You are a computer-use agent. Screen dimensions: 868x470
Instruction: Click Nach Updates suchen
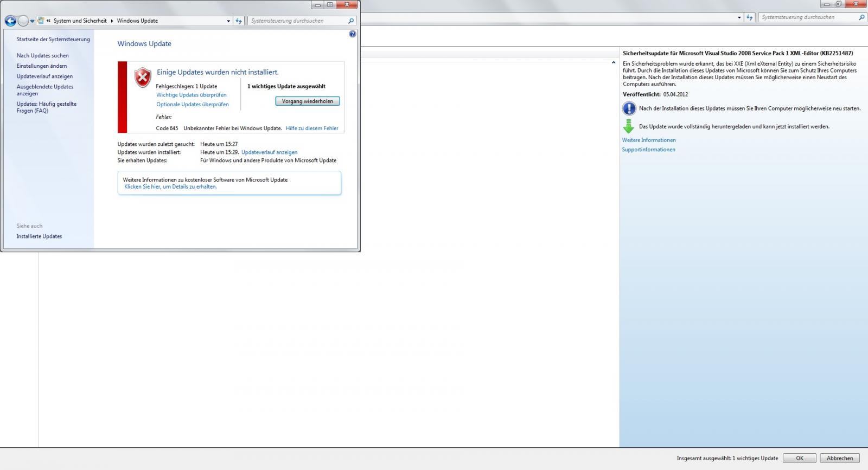(42, 55)
